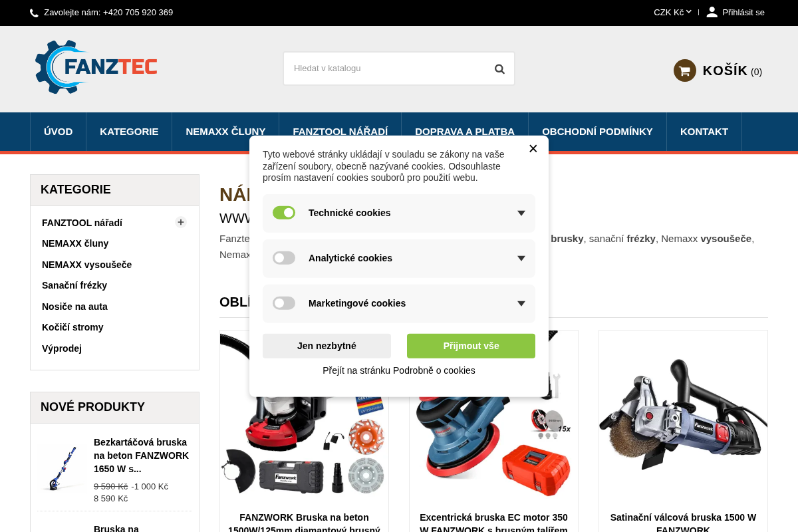Expand FANZTOOL nářadí category plus icon

pos(181,222)
